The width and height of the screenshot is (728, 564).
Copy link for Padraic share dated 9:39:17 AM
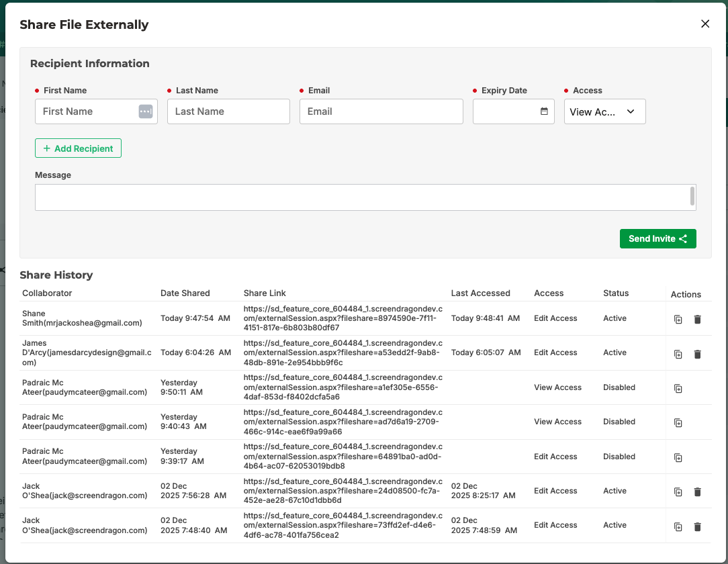click(x=678, y=458)
